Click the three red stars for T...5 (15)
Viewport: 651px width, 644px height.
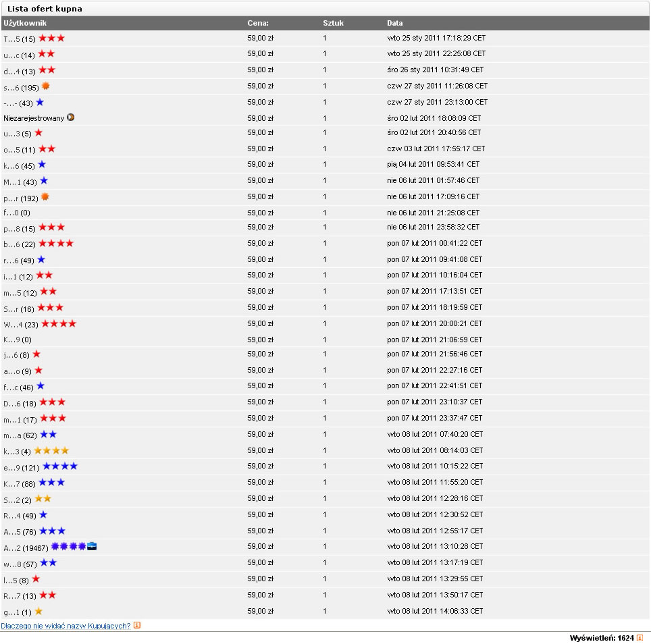tap(52, 38)
